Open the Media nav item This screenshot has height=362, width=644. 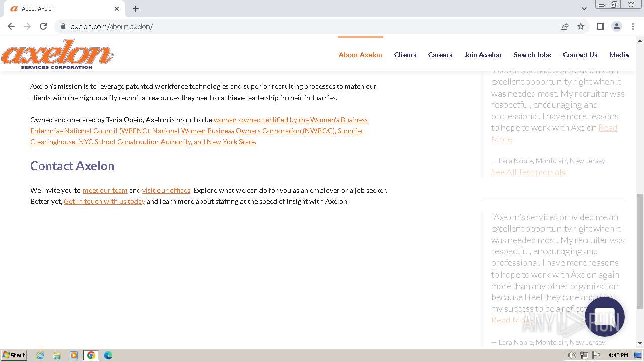coord(619,55)
